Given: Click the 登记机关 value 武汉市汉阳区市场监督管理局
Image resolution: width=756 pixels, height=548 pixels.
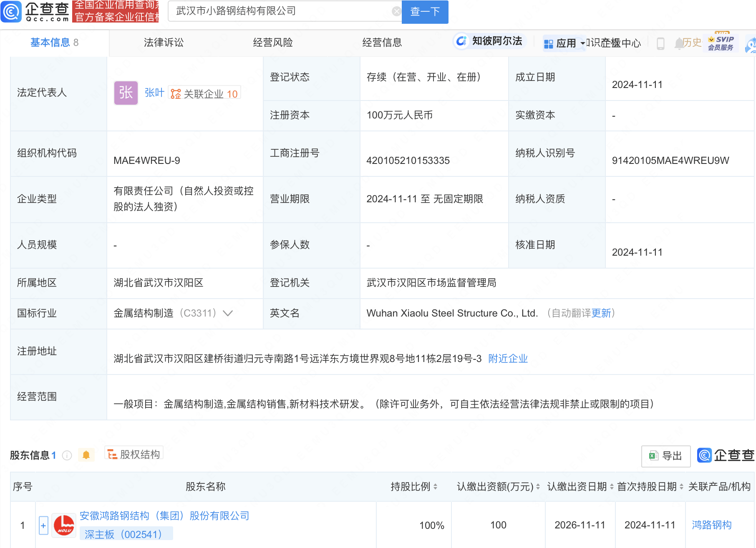Looking at the screenshot, I should [431, 283].
